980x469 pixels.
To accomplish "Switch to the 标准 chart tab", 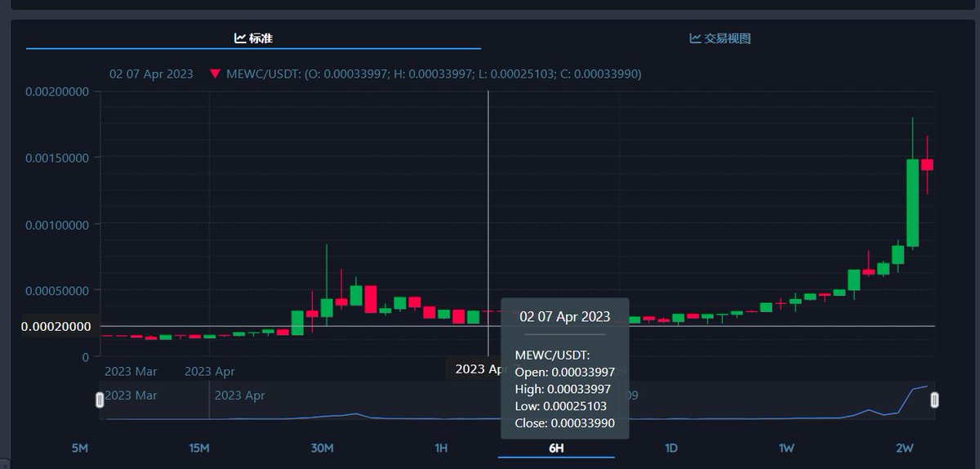I will (x=253, y=38).
